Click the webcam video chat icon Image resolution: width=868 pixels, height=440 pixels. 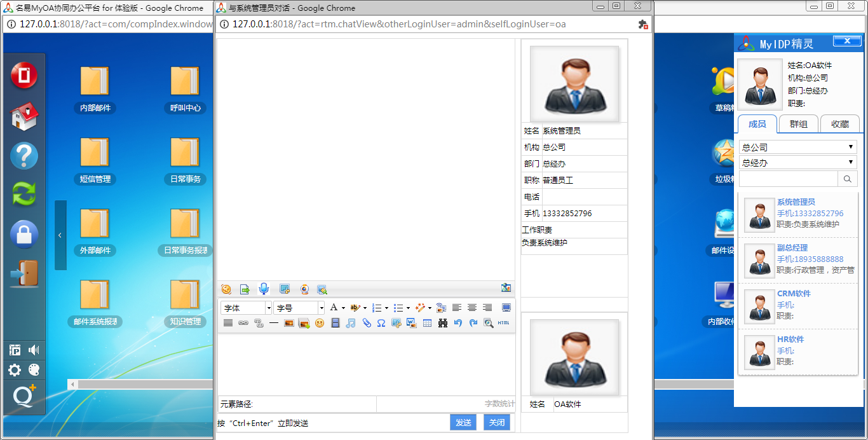[305, 289]
